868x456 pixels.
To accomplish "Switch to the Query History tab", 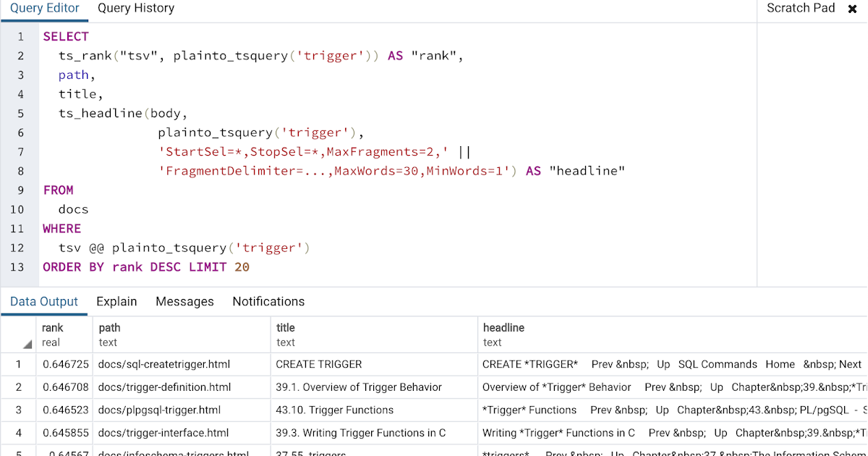I will (x=135, y=9).
